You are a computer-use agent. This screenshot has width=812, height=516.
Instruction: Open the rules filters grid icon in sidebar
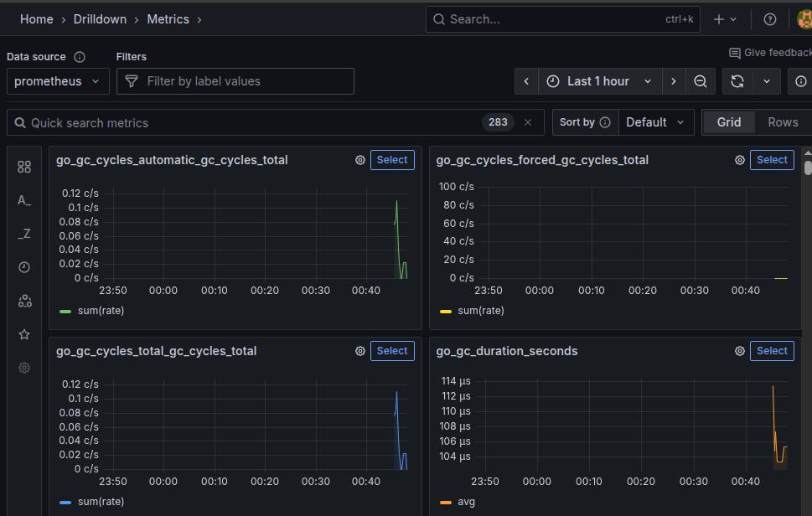pos(24,167)
